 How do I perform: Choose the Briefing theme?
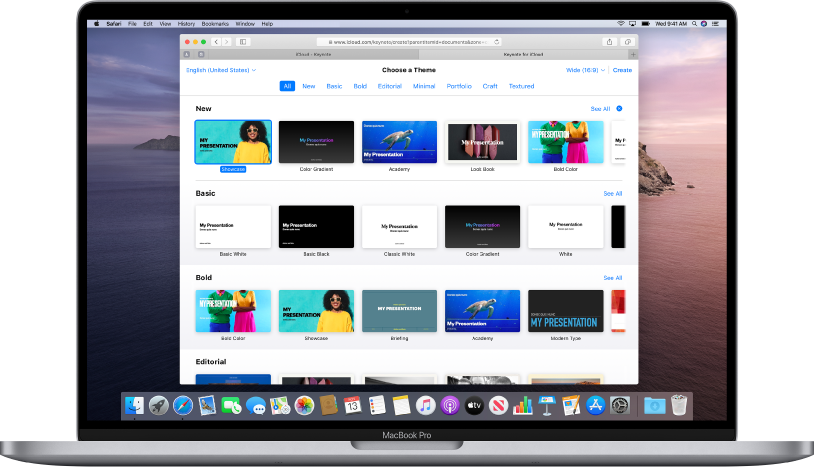(399, 311)
